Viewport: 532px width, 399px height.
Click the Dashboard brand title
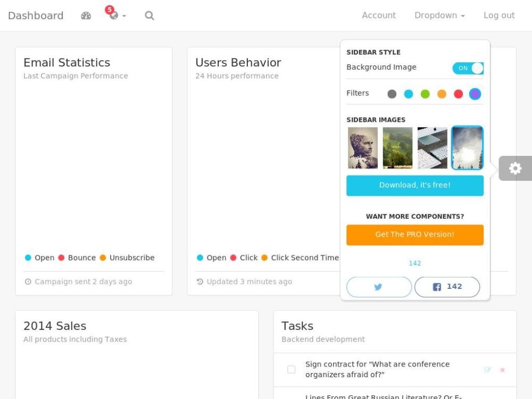pyautogui.click(x=36, y=15)
